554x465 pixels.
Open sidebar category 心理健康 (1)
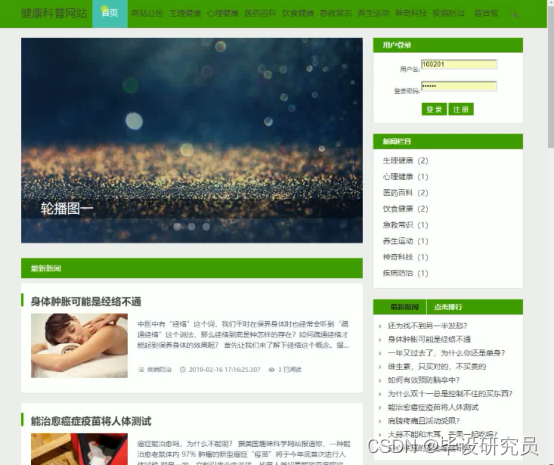pos(405,177)
